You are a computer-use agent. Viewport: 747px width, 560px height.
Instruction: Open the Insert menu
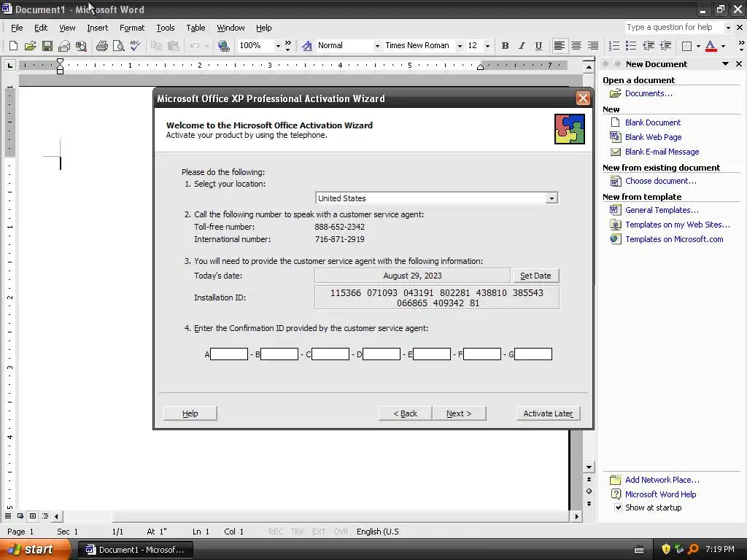[97, 28]
